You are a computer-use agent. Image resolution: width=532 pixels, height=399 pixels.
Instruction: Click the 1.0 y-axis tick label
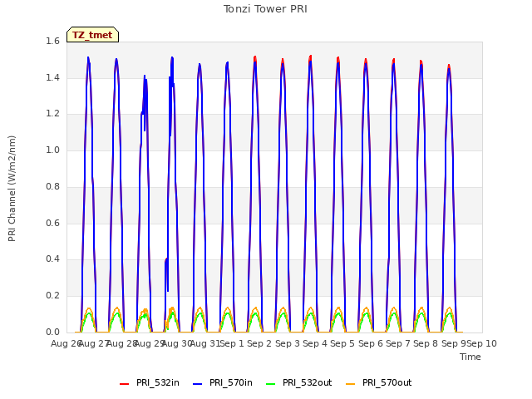(x=52, y=150)
